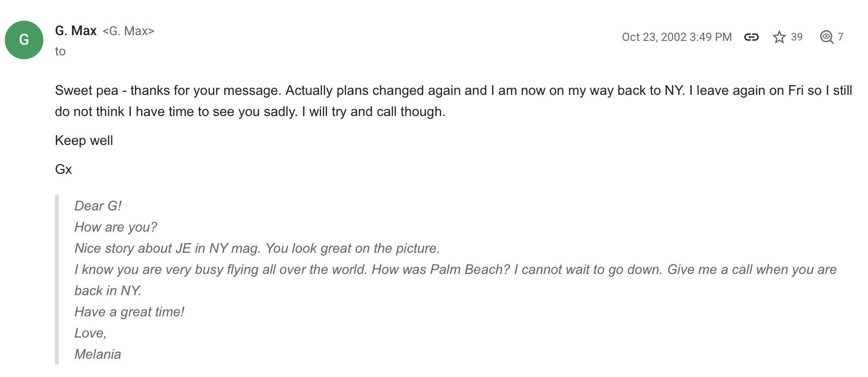Click the quoted "Dear G!" greeting
Image resolution: width=868 pixels, height=377 pixels.
pyautogui.click(x=98, y=206)
